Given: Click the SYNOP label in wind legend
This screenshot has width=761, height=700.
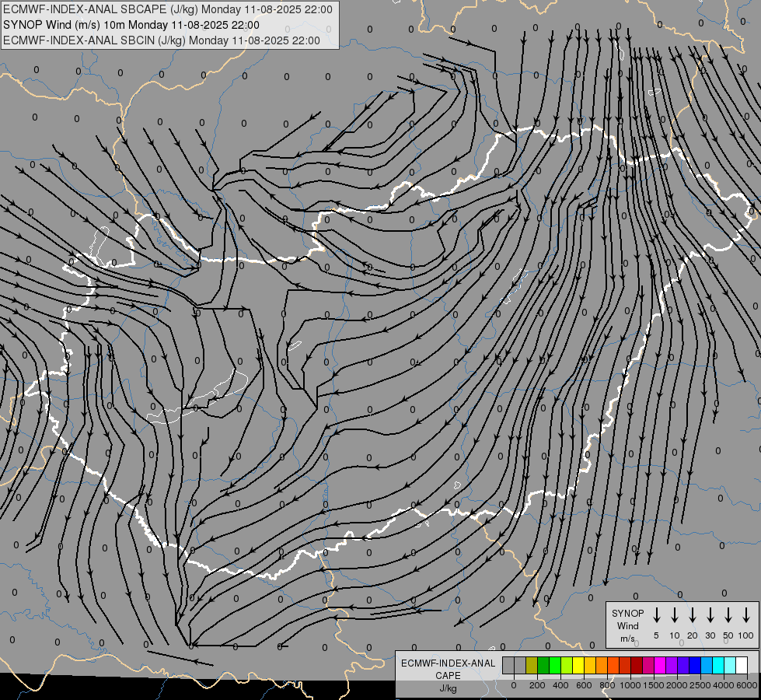Looking at the screenshot, I should [627, 613].
